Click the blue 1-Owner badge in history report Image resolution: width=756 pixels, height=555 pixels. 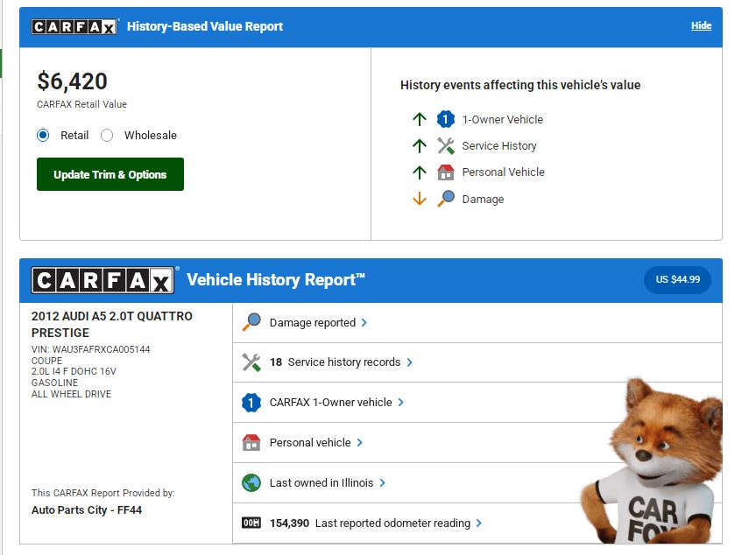(x=251, y=403)
